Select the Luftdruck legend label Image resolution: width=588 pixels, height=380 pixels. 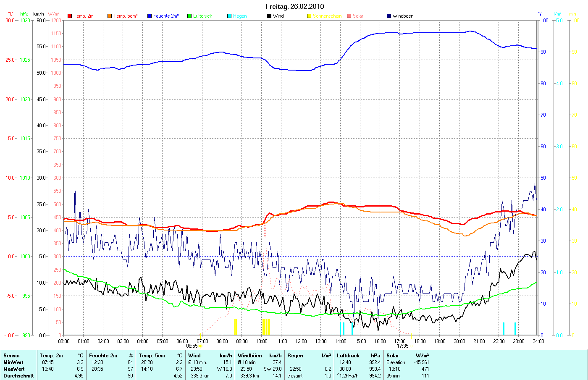coord(202,16)
